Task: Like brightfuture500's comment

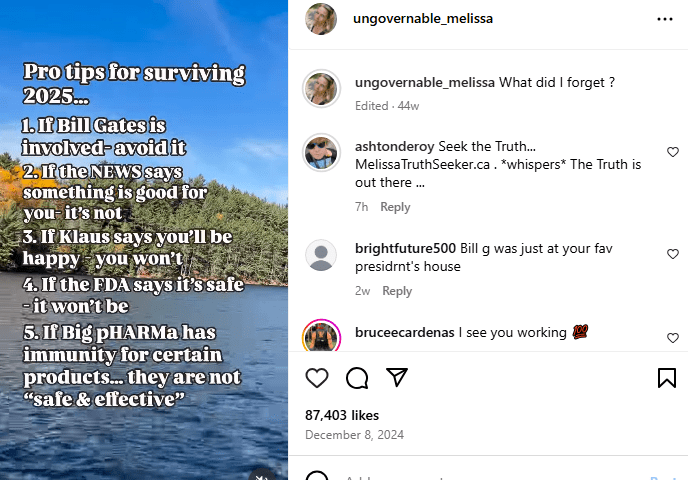Action: pos(673,254)
